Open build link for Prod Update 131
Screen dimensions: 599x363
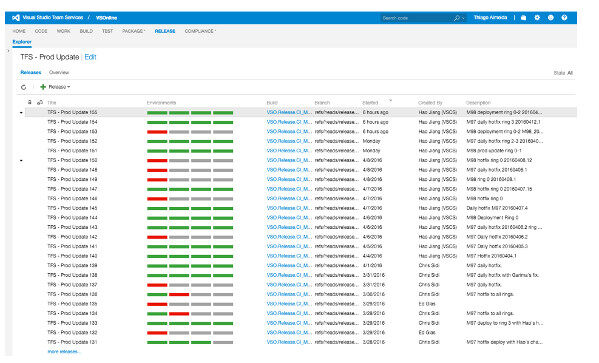pyautogui.click(x=289, y=342)
